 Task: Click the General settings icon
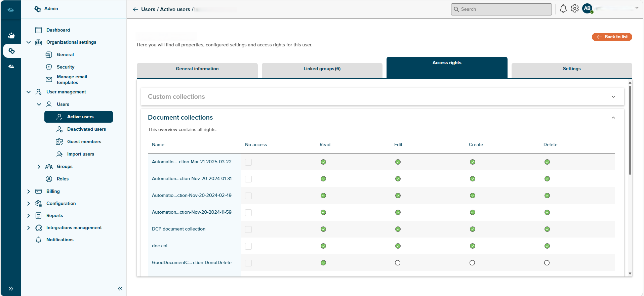click(49, 54)
